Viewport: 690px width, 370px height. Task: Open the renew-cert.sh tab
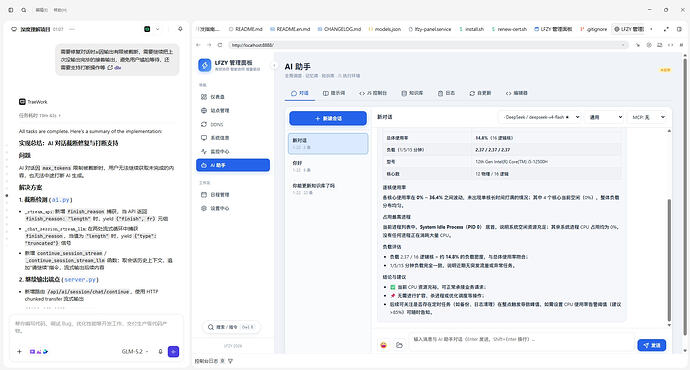pos(509,29)
